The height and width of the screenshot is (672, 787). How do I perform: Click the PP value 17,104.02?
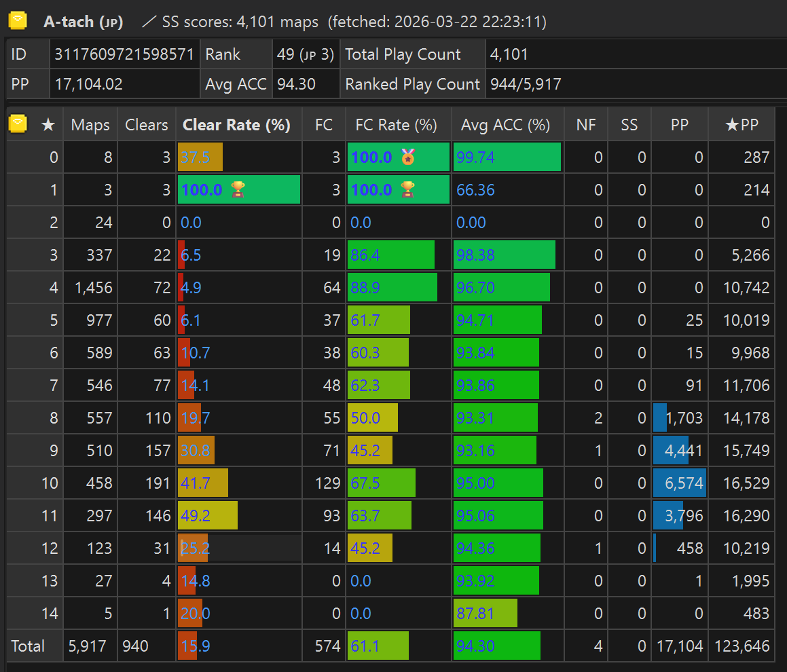[89, 83]
